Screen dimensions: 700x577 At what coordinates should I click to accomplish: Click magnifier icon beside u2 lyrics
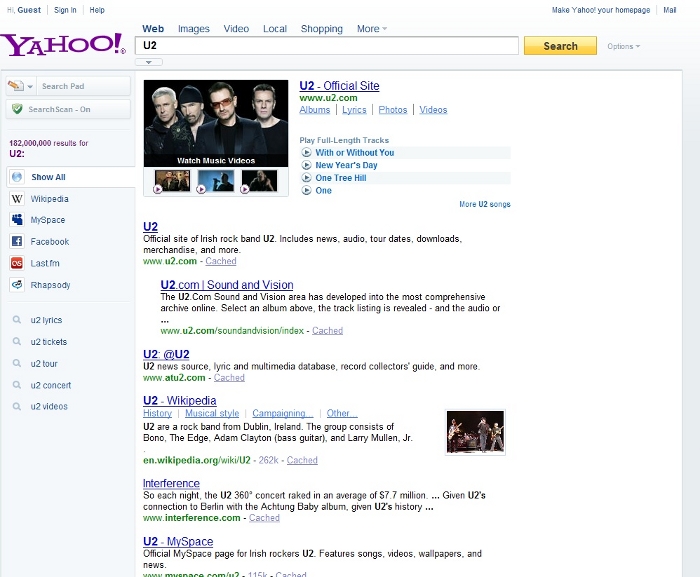[x=17, y=320]
